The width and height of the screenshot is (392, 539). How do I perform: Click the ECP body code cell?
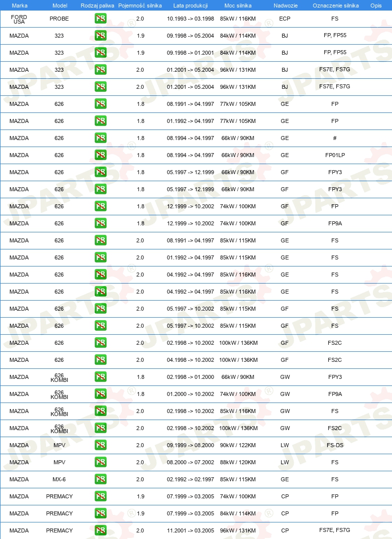(x=285, y=19)
